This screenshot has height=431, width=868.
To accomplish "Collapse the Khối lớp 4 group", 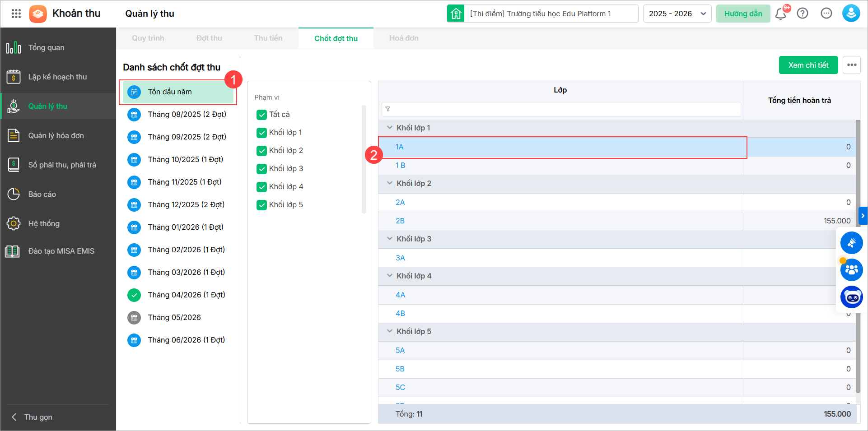I will [x=390, y=276].
